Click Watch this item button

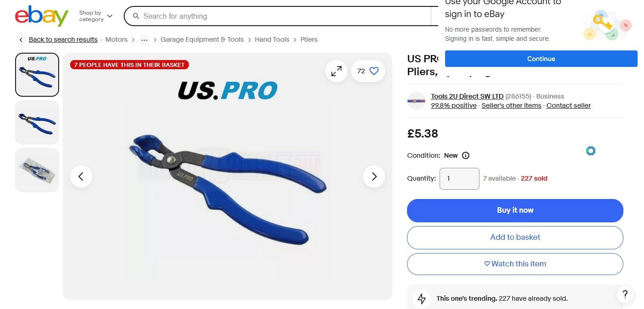(x=515, y=264)
